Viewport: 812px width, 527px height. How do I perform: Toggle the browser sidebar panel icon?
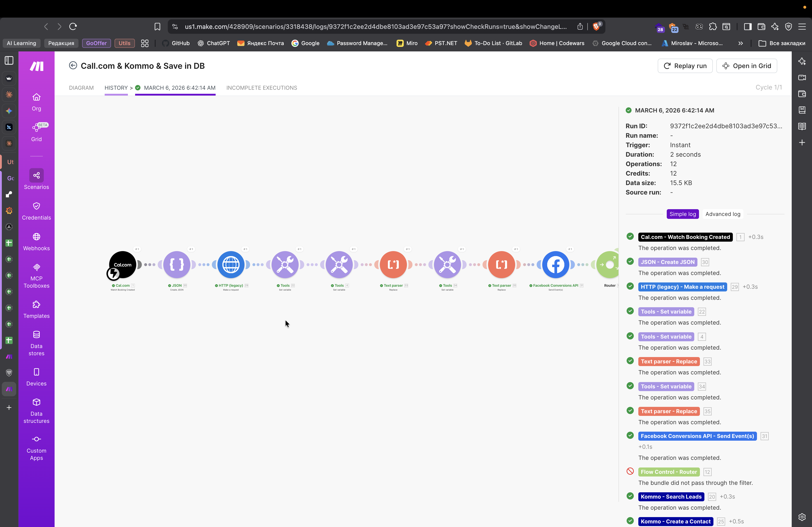[x=747, y=27]
